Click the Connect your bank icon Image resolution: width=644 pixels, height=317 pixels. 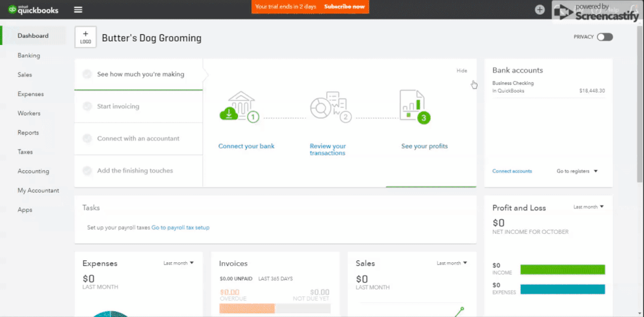pyautogui.click(x=237, y=108)
